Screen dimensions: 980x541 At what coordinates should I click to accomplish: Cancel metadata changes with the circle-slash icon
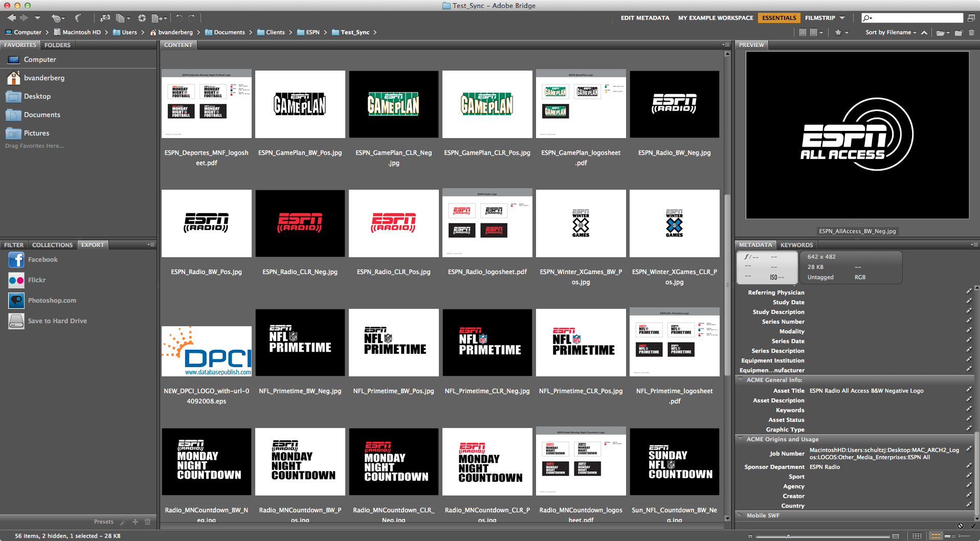tap(961, 525)
